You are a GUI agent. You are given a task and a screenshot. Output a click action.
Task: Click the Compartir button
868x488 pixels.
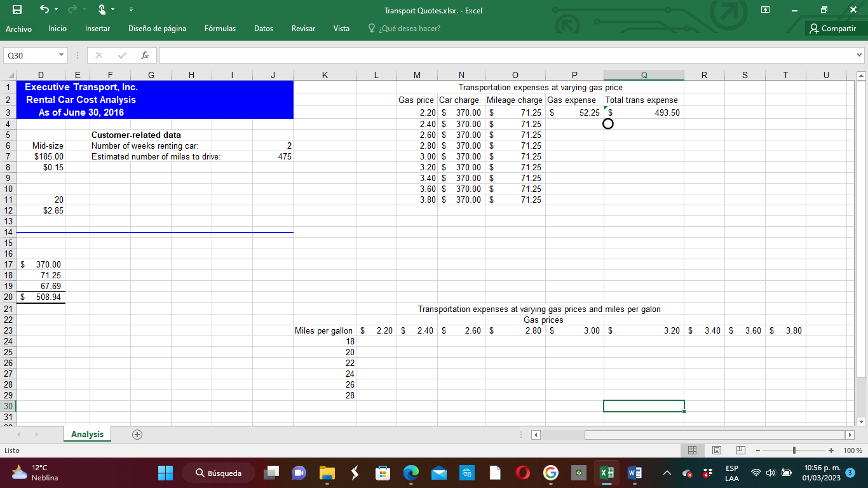click(x=832, y=29)
